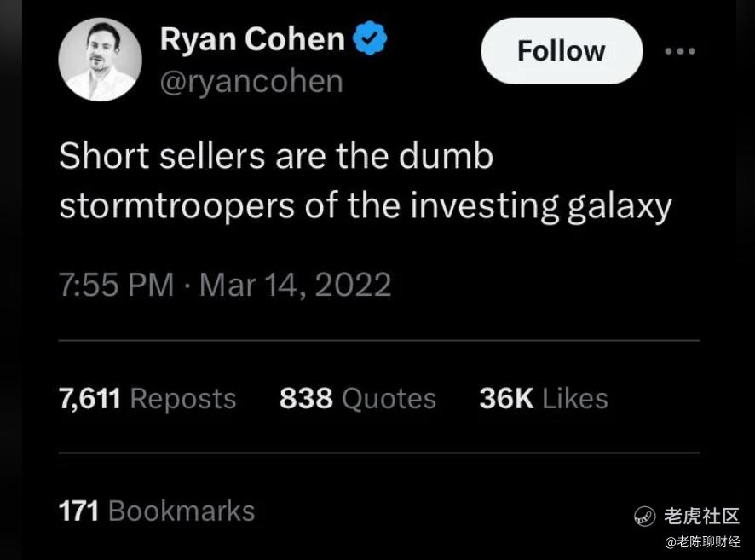
Task: Open the Reposts label
Action: (x=183, y=399)
